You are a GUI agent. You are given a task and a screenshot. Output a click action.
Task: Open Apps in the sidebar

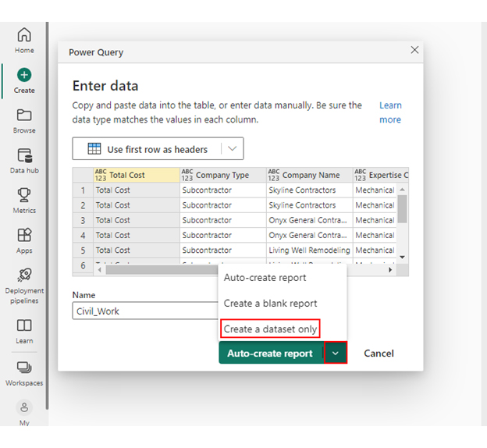point(24,241)
